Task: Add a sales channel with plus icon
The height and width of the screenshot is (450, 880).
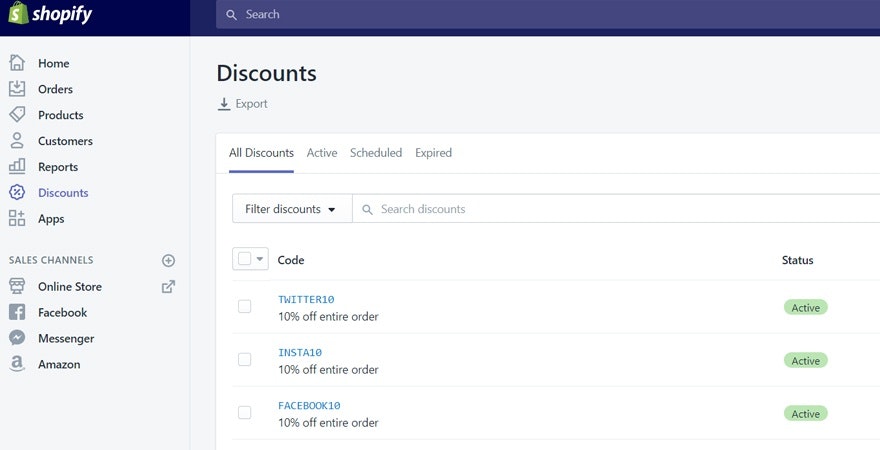Action: pyautogui.click(x=168, y=260)
